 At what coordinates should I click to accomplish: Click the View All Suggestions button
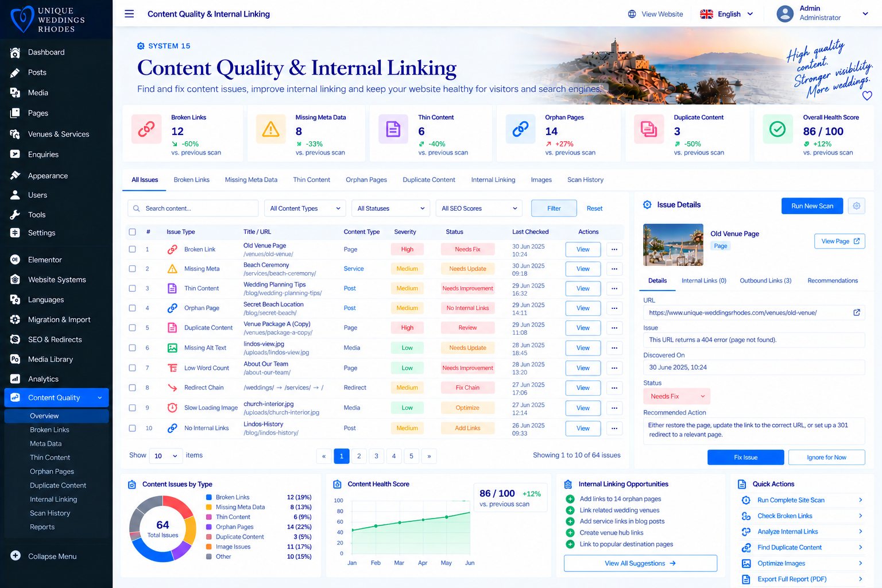(640, 563)
